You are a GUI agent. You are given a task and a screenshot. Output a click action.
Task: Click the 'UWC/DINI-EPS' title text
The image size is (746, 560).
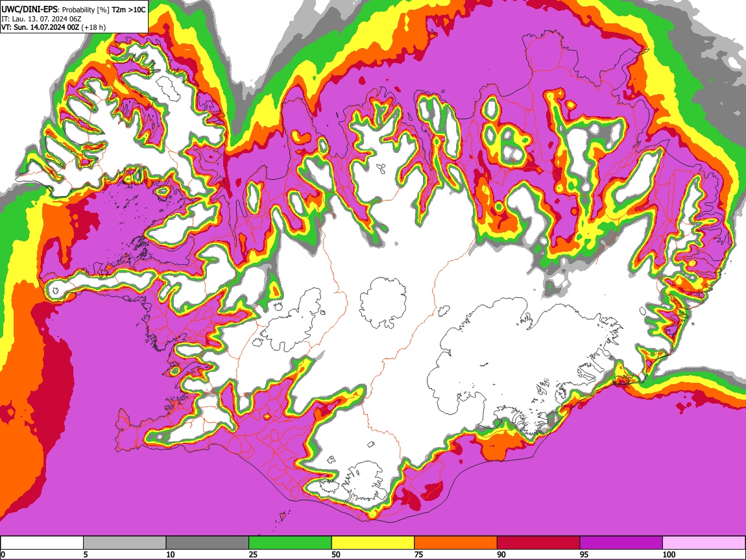point(29,10)
